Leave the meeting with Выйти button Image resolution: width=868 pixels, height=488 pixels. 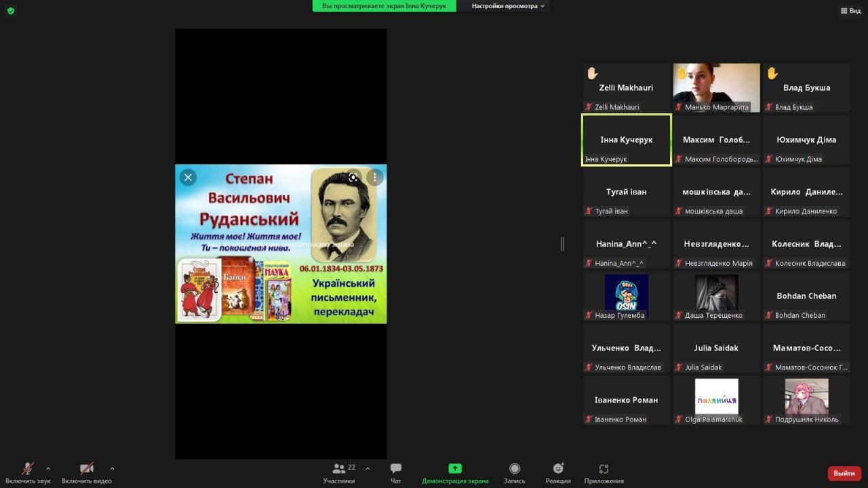tap(844, 473)
